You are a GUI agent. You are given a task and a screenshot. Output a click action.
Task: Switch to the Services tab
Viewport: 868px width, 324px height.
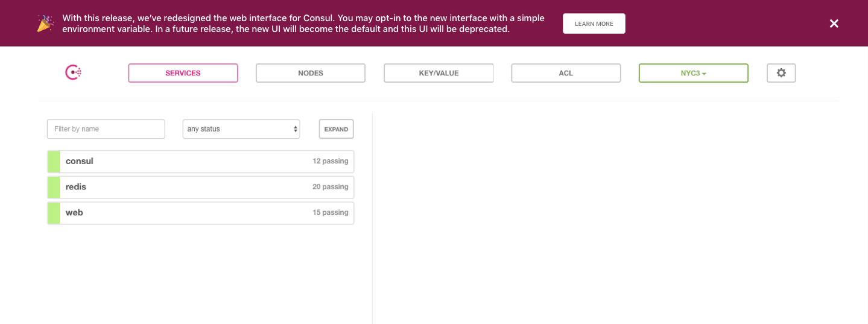pyautogui.click(x=183, y=73)
